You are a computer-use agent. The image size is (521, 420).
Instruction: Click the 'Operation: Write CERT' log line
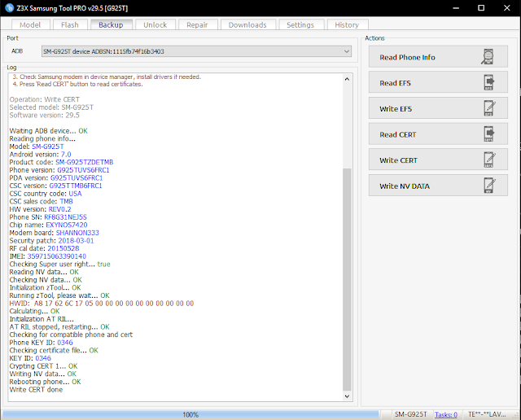pos(45,99)
